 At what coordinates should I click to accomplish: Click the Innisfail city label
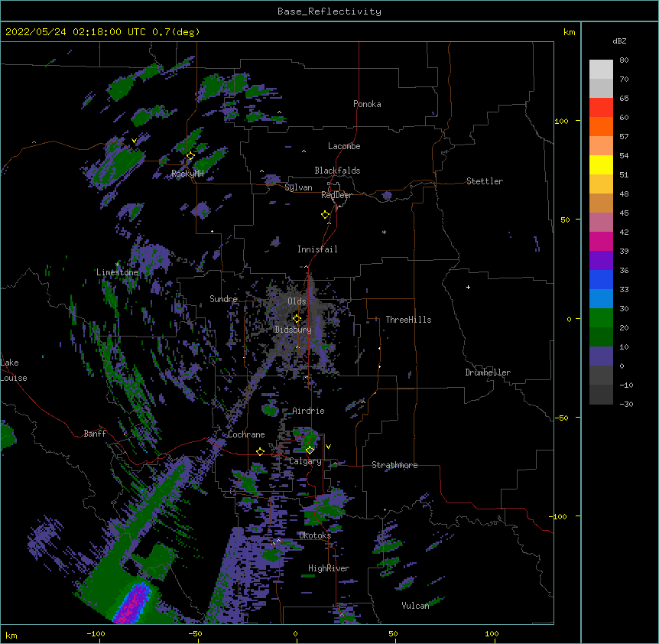[317, 249]
